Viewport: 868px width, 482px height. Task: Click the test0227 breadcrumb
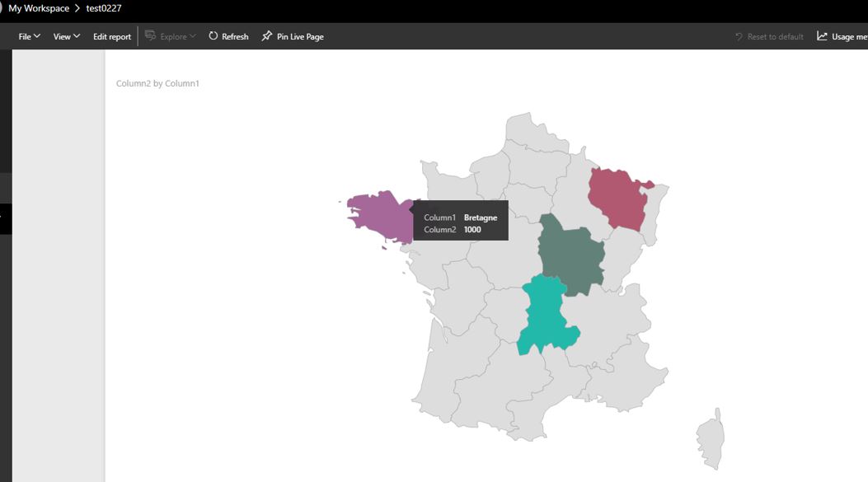(104, 8)
